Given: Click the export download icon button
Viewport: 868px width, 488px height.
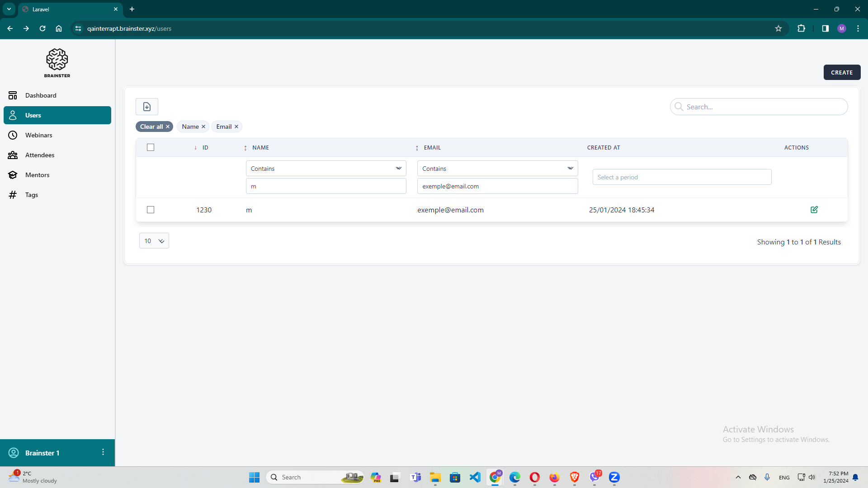Looking at the screenshot, I should [x=147, y=107].
